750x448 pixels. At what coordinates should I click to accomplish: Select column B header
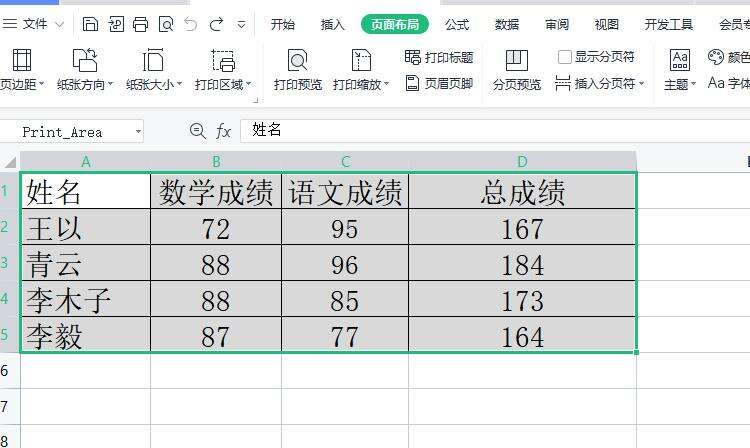216,162
